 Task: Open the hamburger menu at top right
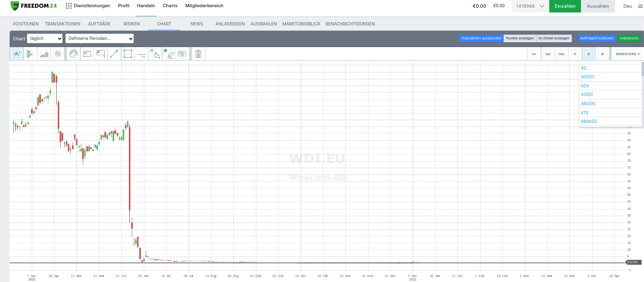click(x=640, y=6)
